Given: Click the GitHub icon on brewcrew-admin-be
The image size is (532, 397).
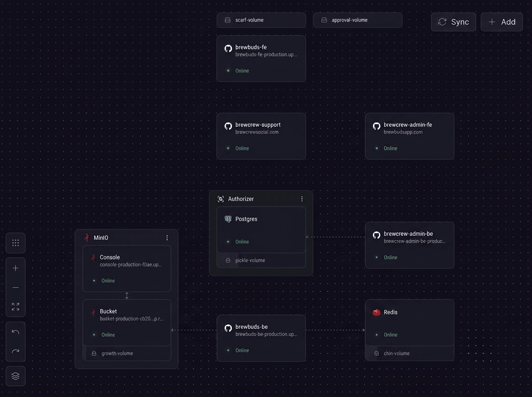Looking at the screenshot, I should point(376,235).
